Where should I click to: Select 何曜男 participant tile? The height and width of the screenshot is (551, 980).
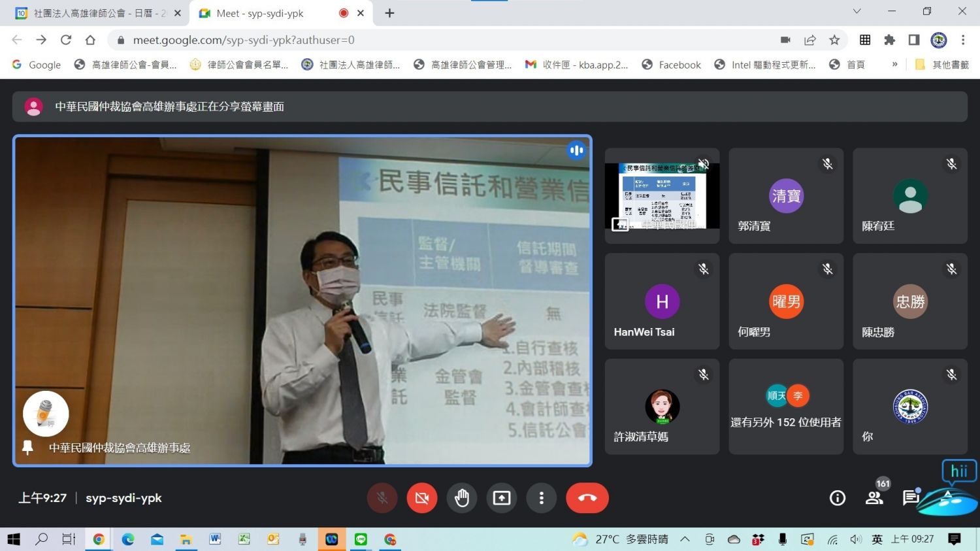click(x=786, y=301)
